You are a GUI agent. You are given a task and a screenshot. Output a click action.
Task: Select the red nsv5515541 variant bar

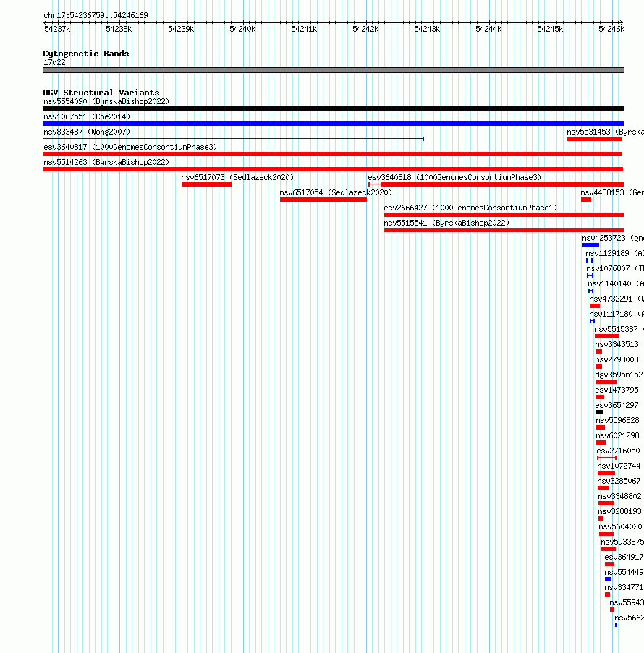click(504, 230)
